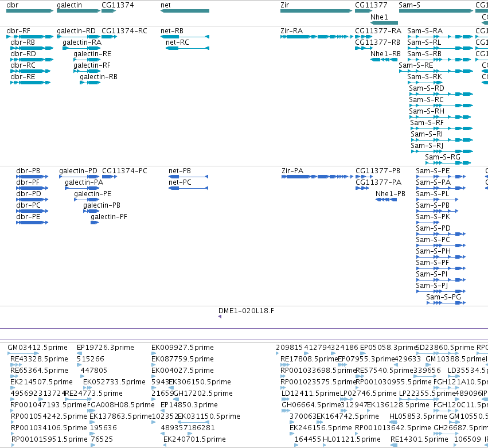Select RE65364.5prime EST feature
488x448 pixels.
click(x=14, y=376)
